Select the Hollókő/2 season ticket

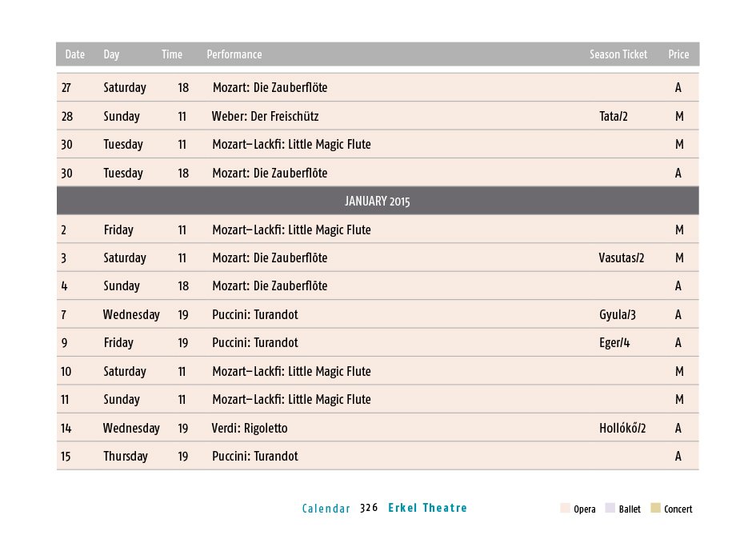tap(622, 428)
